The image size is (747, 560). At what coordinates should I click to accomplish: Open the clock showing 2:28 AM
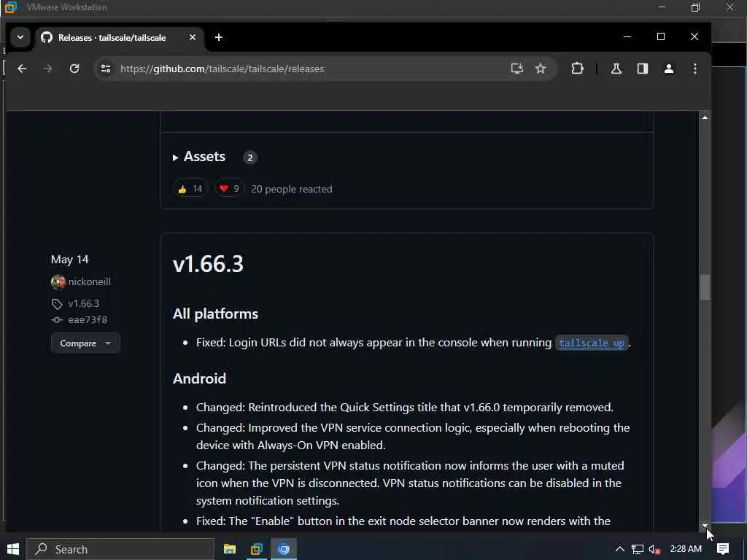click(686, 549)
